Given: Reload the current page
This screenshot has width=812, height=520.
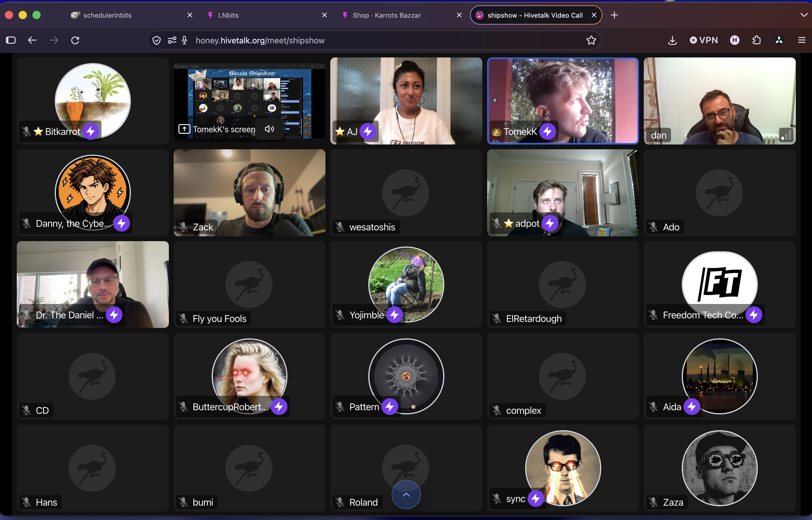Looking at the screenshot, I should 75,40.
